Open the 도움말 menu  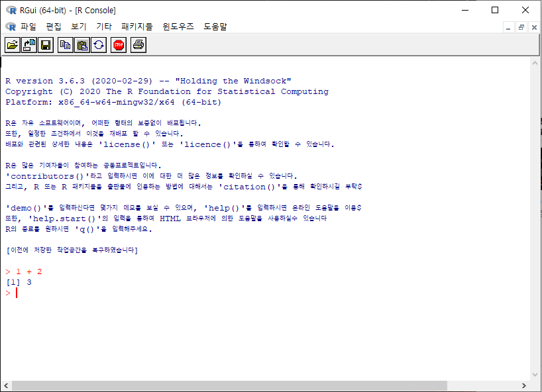(x=215, y=26)
